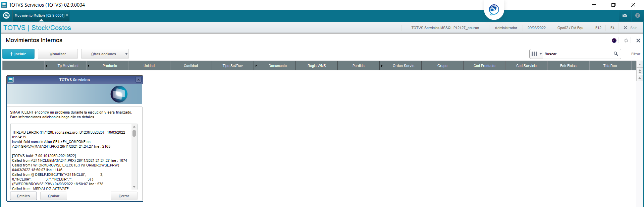
Task: Click the Stock/Costos module title
Action: coord(51,28)
